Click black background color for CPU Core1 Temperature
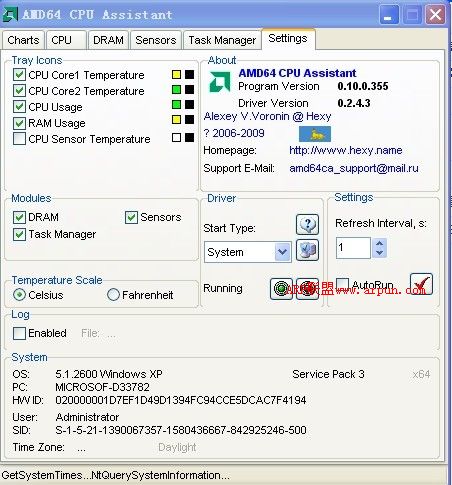Screen dimensions: 452x485 190,74
